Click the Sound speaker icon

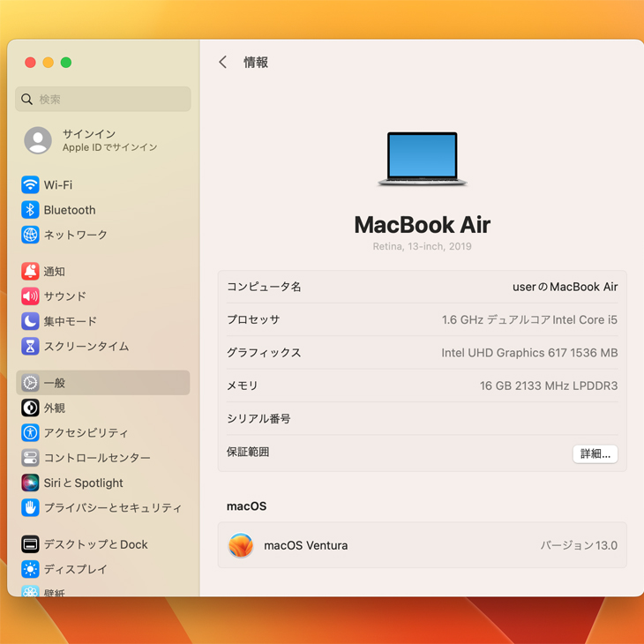(30, 296)
